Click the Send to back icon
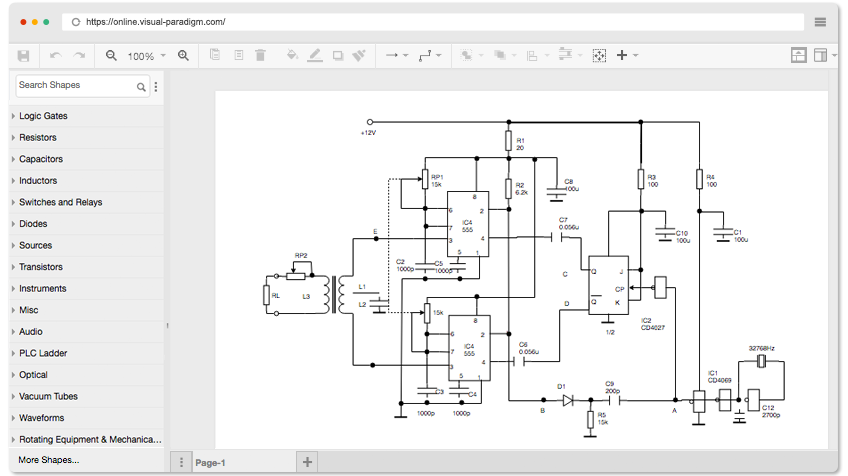848x476 pixels. (500, 55)
